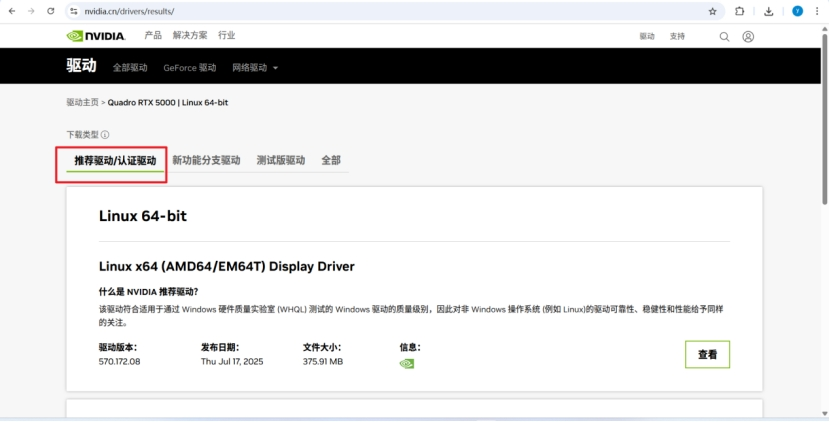The height and width of the screenshot is (422, 830).
Task: Select the 推荐驱动/认证驱动 tab
Action: coord(115,161)
